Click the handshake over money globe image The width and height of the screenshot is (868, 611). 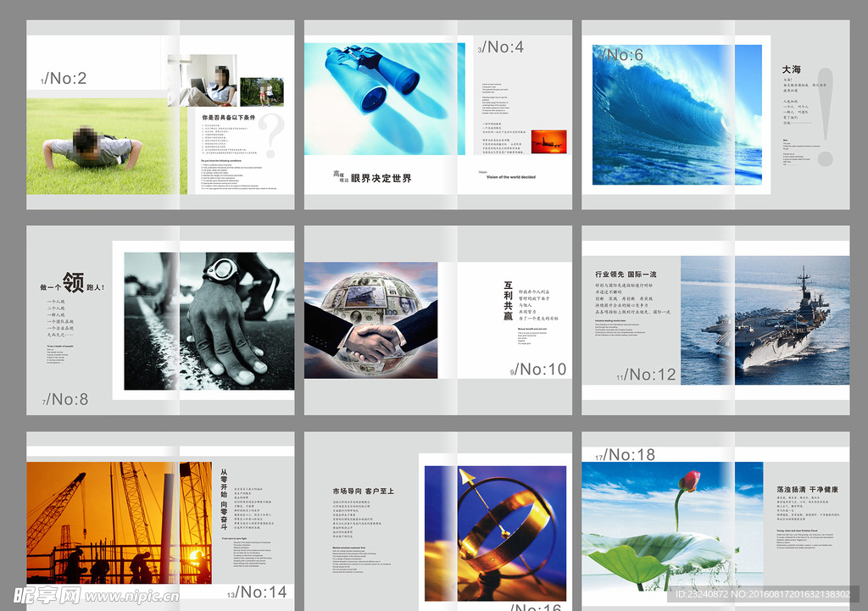pos(371,320)
